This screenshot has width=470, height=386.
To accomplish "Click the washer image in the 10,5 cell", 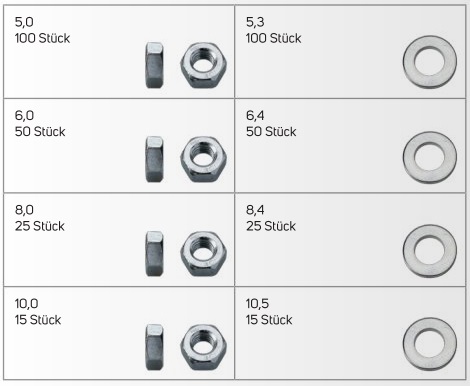I will pyautogui.click(x=430, y=344).
